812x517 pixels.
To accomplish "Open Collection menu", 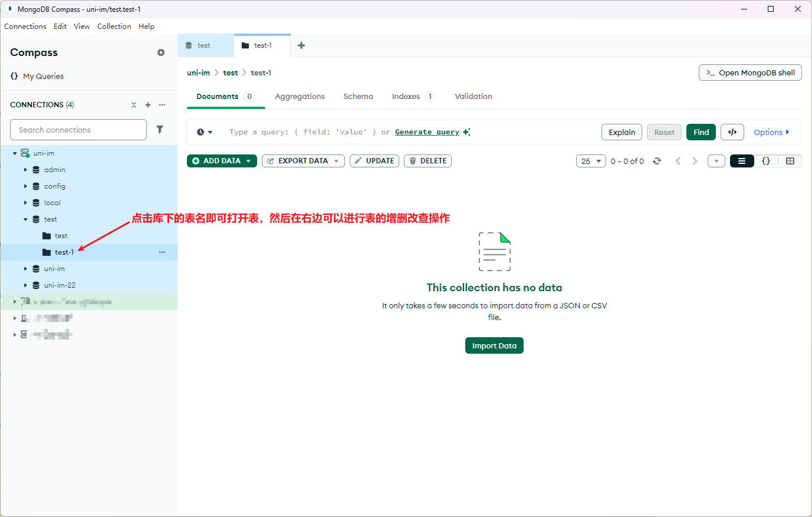I will [x=114, y=27].
